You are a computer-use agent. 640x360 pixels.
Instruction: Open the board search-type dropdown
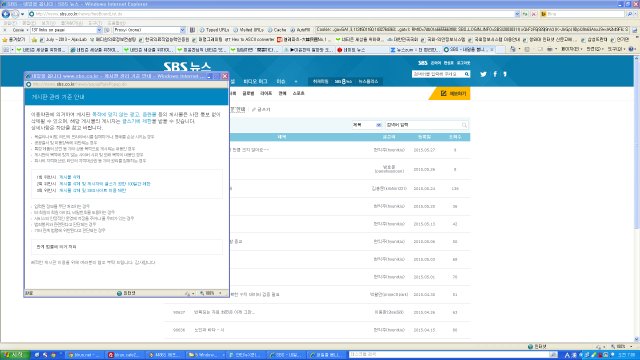click(x=367, y=125)
